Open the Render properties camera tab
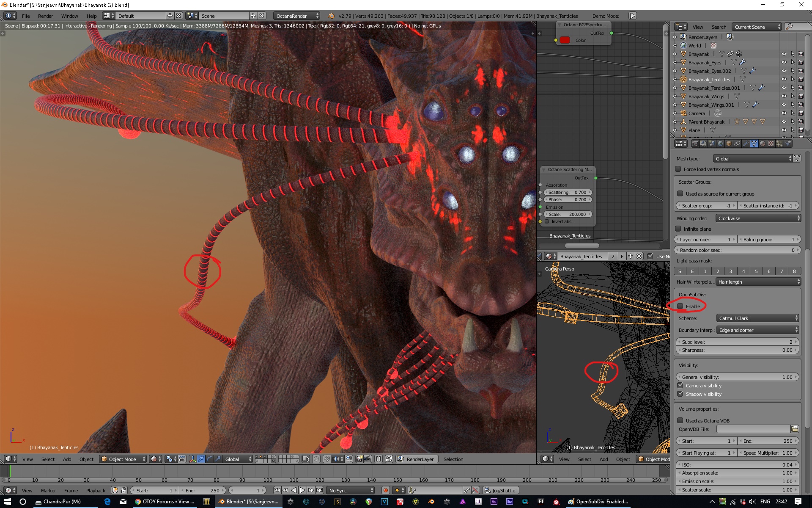The width and height of the screenshot is (812, 508). [695, 144]
